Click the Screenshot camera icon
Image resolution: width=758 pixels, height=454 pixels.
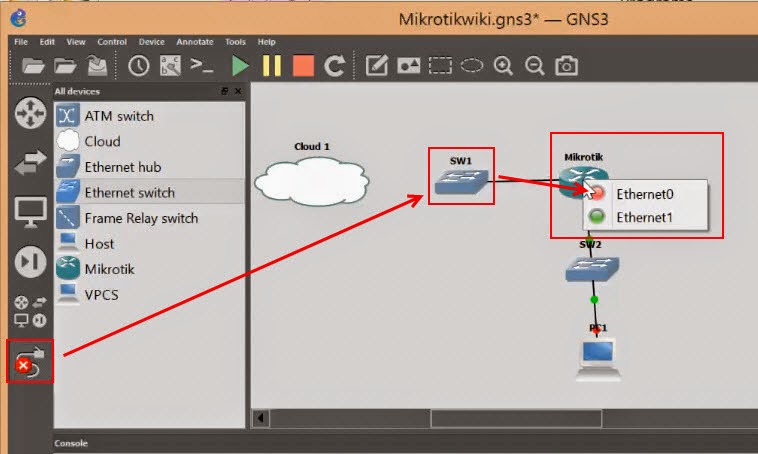[567, 65]
